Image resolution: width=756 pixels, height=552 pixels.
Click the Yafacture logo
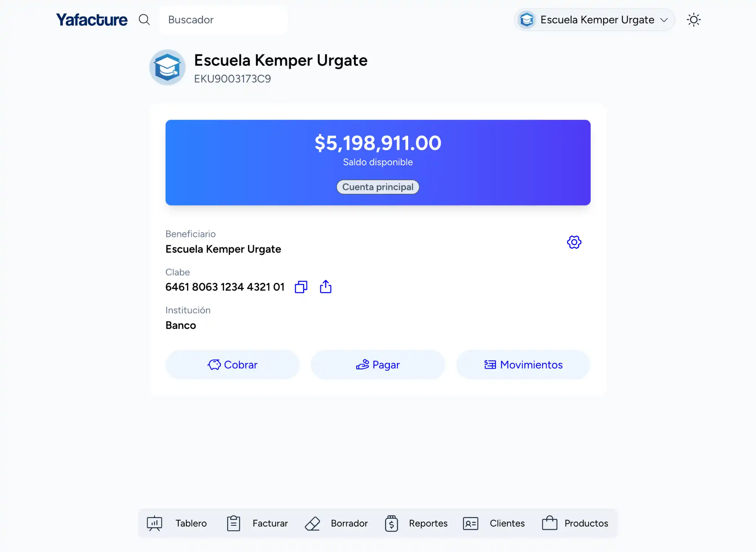tap(92, 20)
